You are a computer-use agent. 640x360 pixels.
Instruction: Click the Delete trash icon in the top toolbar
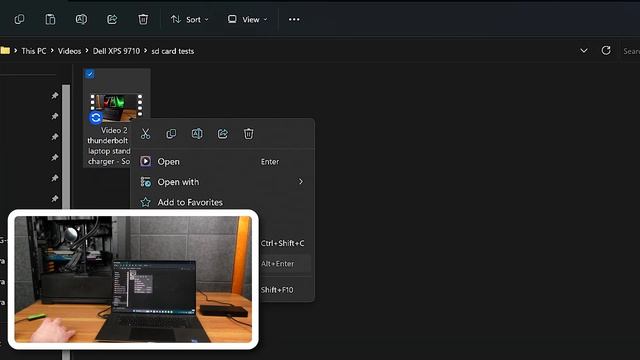click(143, 19)
